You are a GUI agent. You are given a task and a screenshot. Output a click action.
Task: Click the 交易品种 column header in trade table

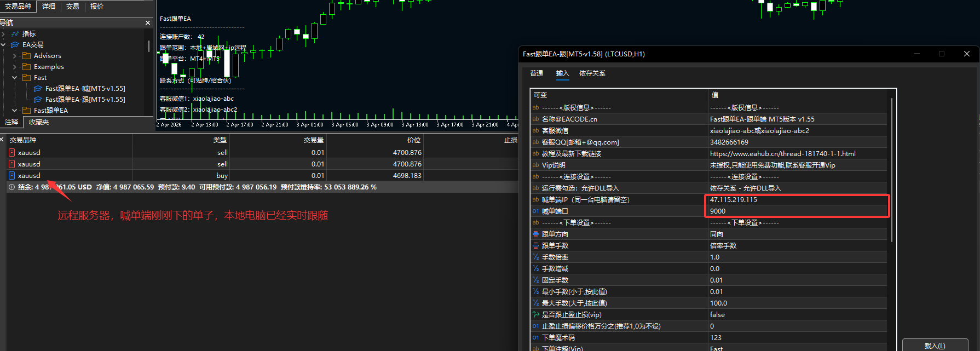coord(70,140)
